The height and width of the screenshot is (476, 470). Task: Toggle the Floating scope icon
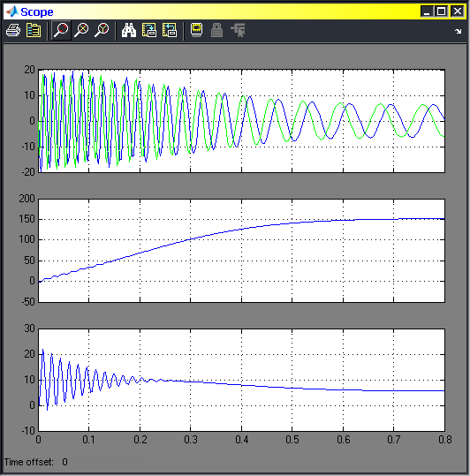click(196, 30)
